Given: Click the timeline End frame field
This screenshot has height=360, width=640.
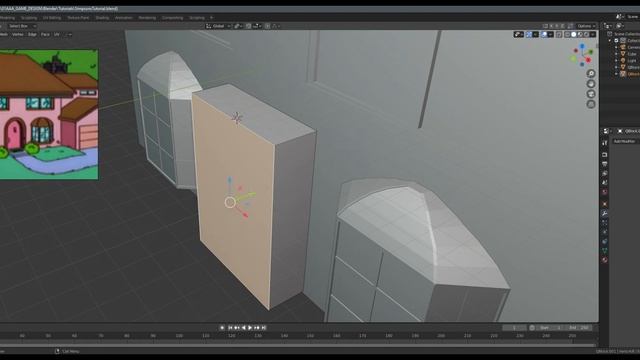Looking at the screenshot, I should click(x=579, y=328).
